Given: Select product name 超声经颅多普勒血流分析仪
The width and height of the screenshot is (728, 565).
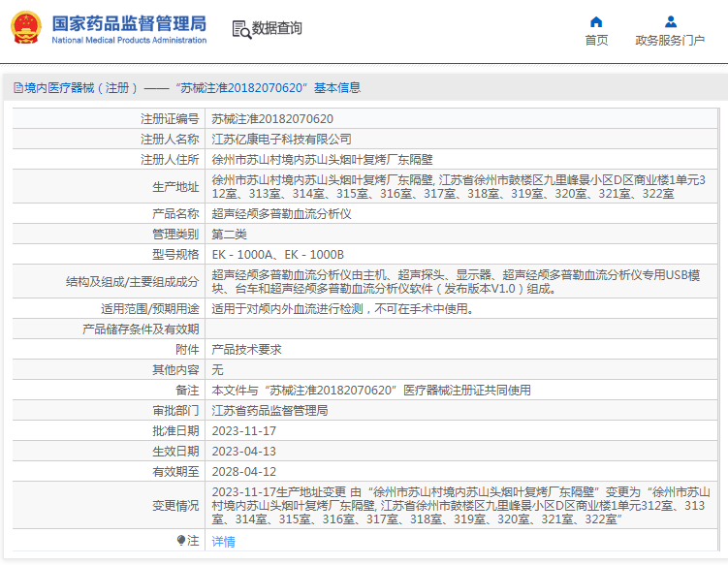Looking at the screenshot, I should pyautogui.click(x=281, y=214).
